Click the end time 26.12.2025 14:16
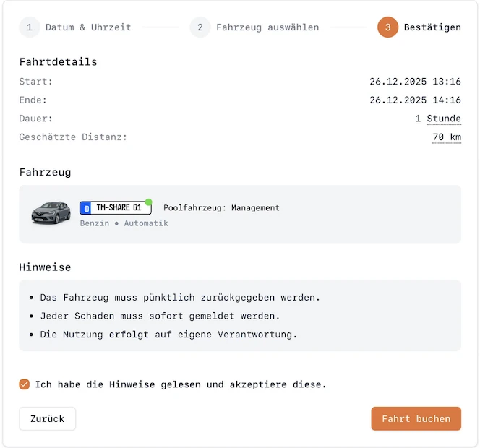 [x=415, y=100]
